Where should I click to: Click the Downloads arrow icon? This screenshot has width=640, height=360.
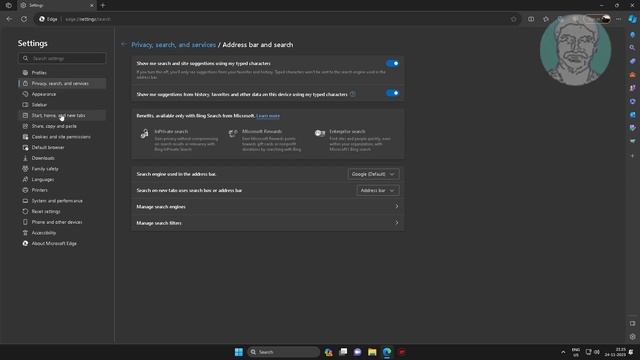[x=25, y=158]
